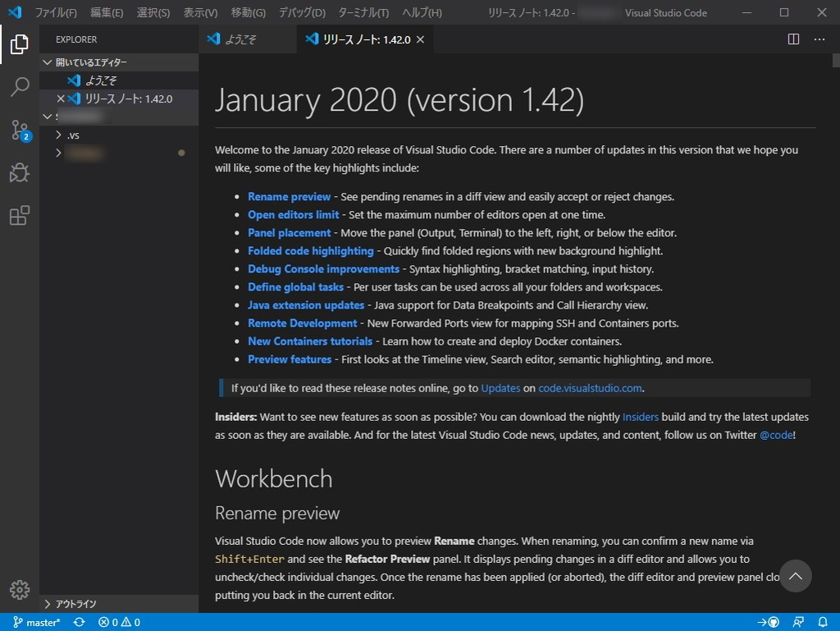The image size is (840, 631).
Task: Open editor More Actions ellipsis
Action: click(x=819, y=39)
